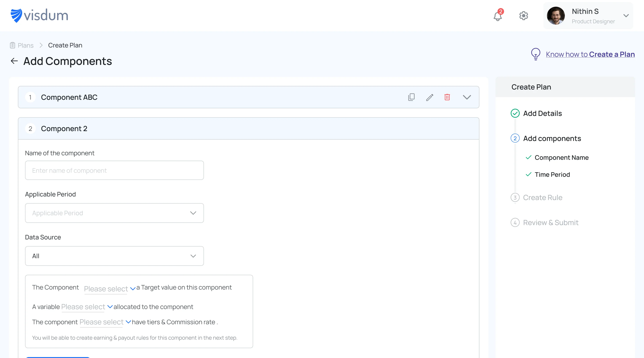Image resolution: width=644 pixels, height=358 pixels.
Task: Click the green check icon for Add Details
Action: pyautogui.click(x=515, y=113)
